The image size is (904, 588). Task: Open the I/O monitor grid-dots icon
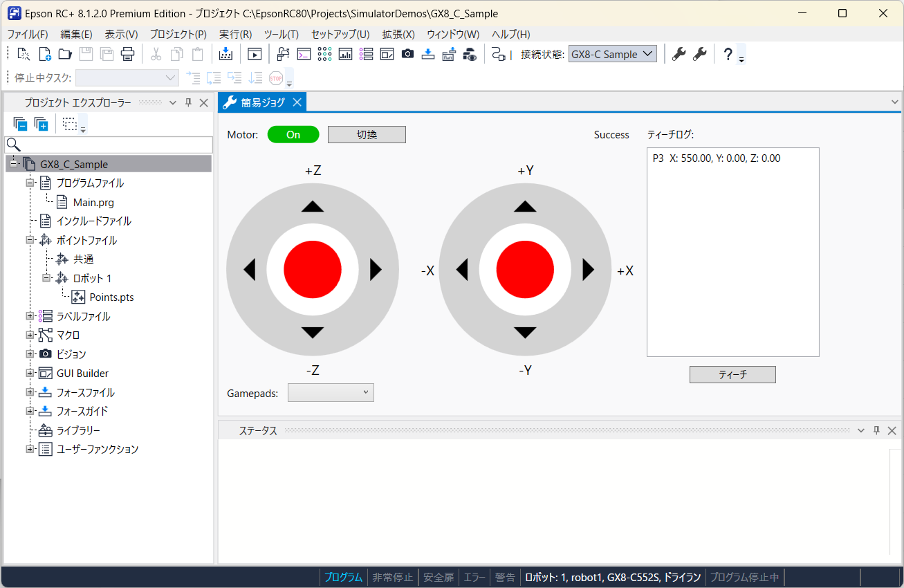[324, 54]
